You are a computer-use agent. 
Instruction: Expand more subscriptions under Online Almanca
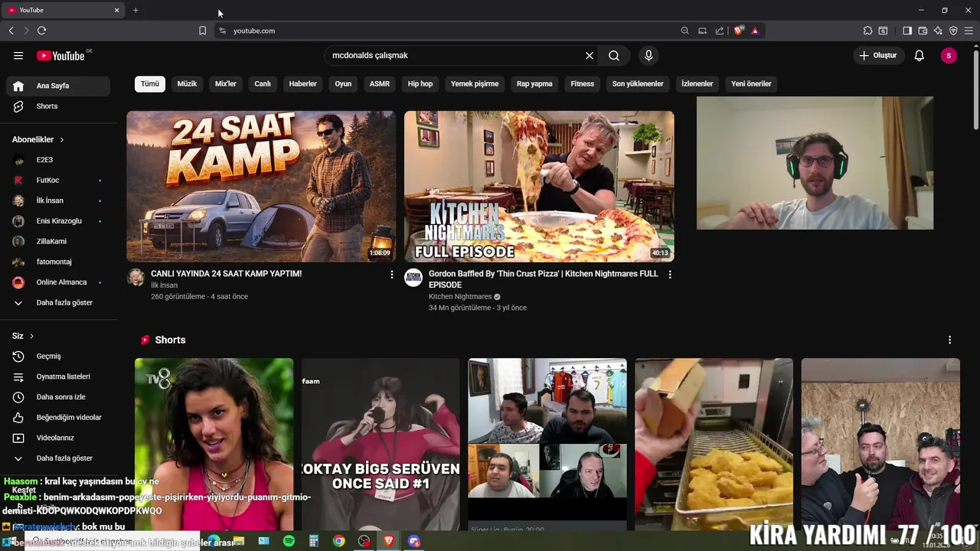pos(58,302)
